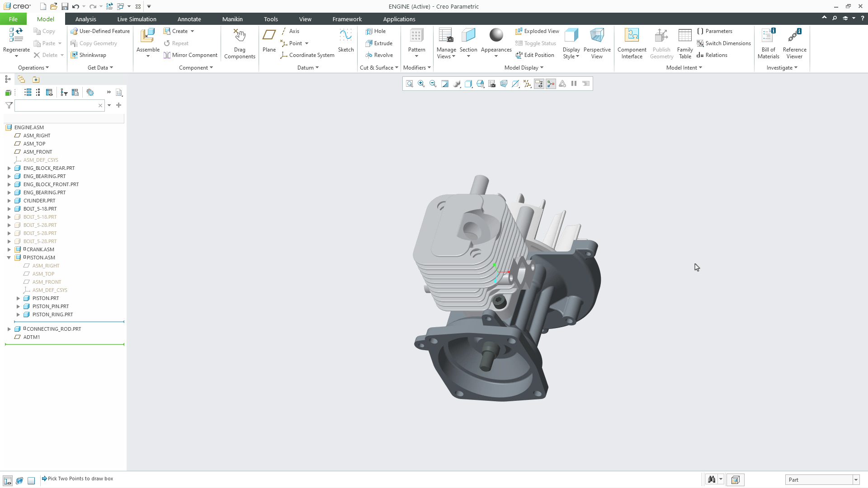Click the Relations button
The width and height of the screenshot is (868, 488).
point(712,55)
